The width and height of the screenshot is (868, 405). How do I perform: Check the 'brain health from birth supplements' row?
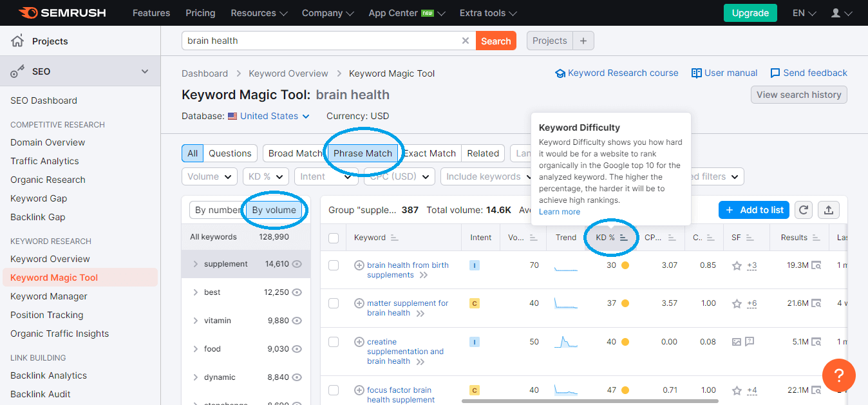coord(334,265)
